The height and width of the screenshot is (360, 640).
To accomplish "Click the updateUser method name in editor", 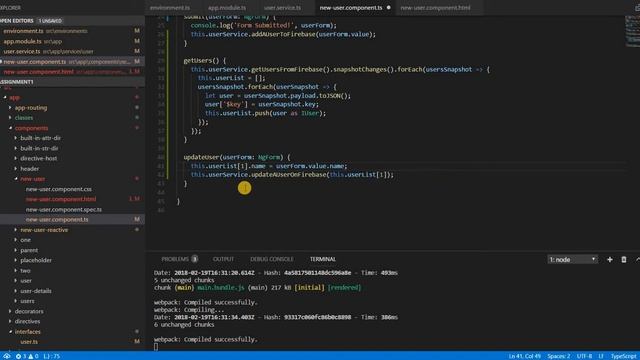I will tap(202, 157).
